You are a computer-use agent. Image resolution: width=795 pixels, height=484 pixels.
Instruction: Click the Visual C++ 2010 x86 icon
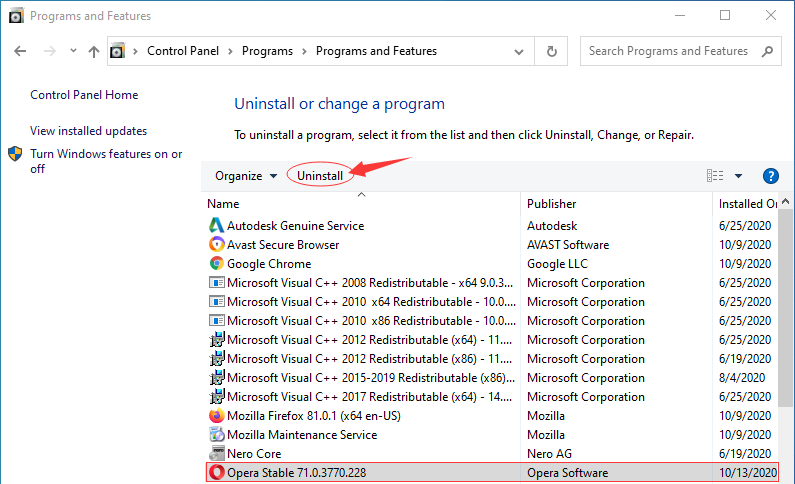tap(216, 320)
